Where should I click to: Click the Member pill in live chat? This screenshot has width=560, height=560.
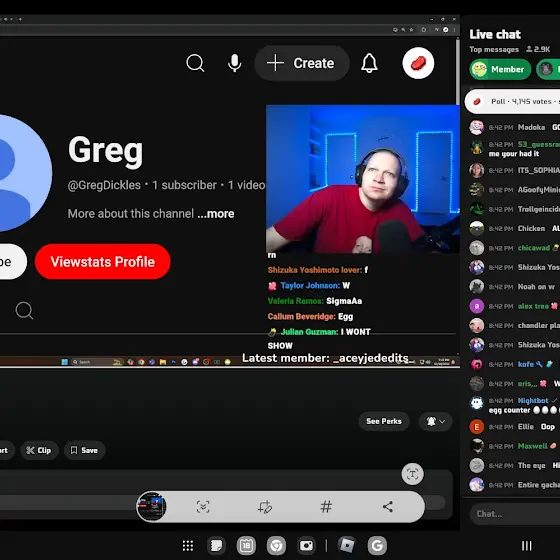tap(500, 69)
